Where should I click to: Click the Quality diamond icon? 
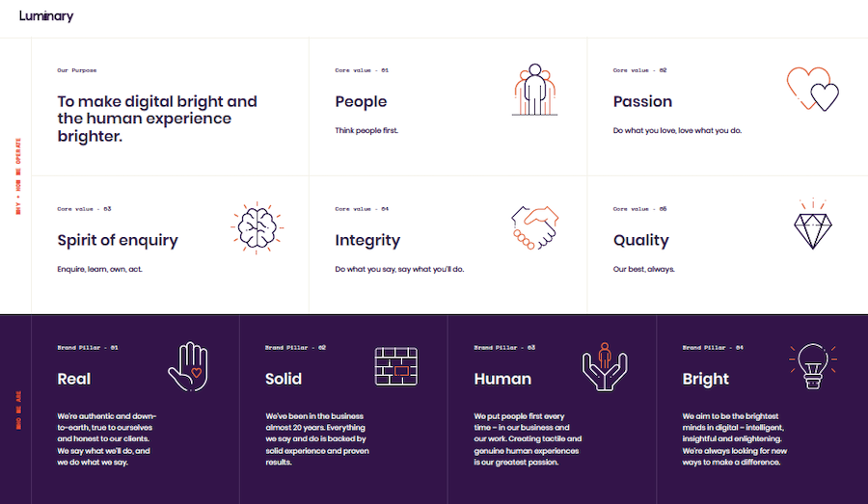click(812, 225)
